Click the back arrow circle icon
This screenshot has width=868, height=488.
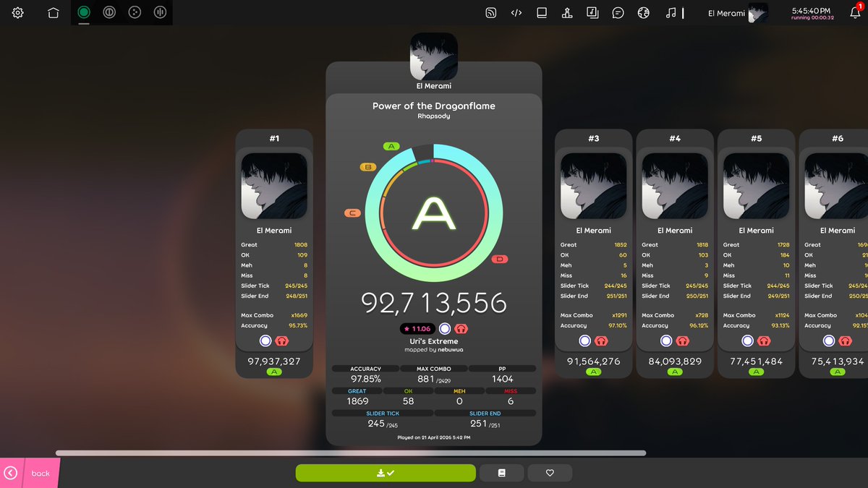point(10,473)
